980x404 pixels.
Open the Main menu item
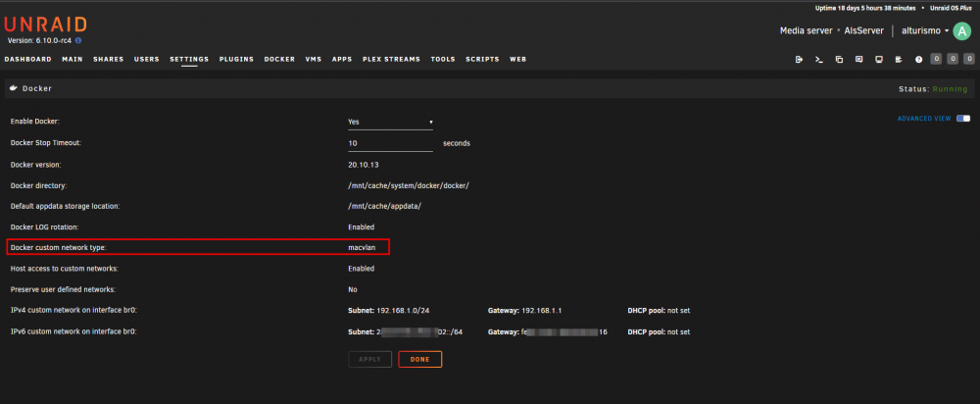click(x=73, y=60)
